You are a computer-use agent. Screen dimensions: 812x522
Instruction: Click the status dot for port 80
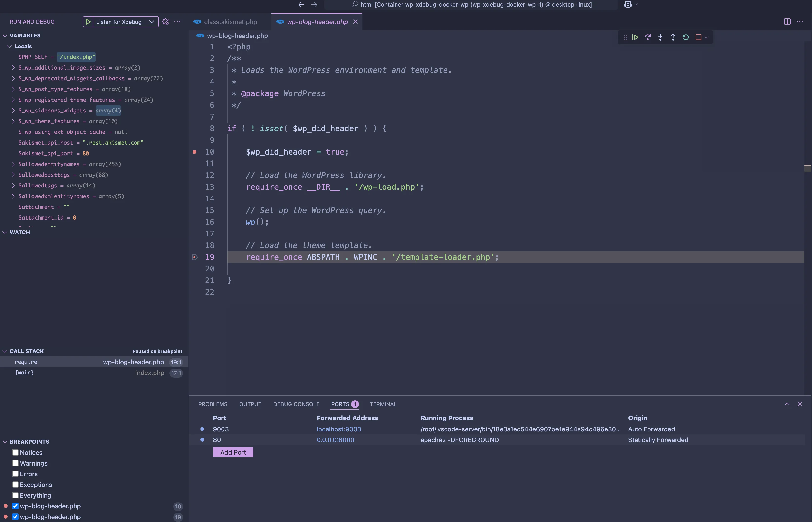pyautogui.click(x=202, y=440)
